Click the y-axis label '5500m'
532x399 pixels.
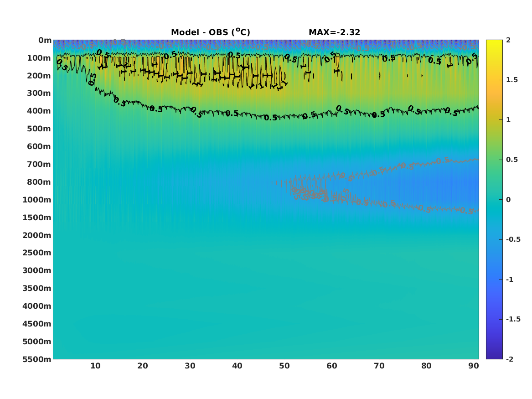pyautogui.click(x=36, y=359)
